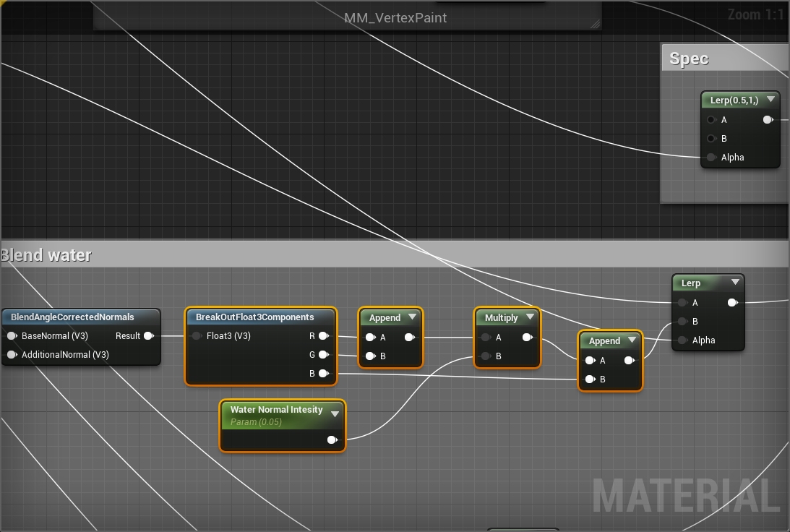Viewport: 790px width, 532px height.
Task: Click Blend water Lerp Alpha input pin
Action: pyautogui.click(x=683, y=340)
